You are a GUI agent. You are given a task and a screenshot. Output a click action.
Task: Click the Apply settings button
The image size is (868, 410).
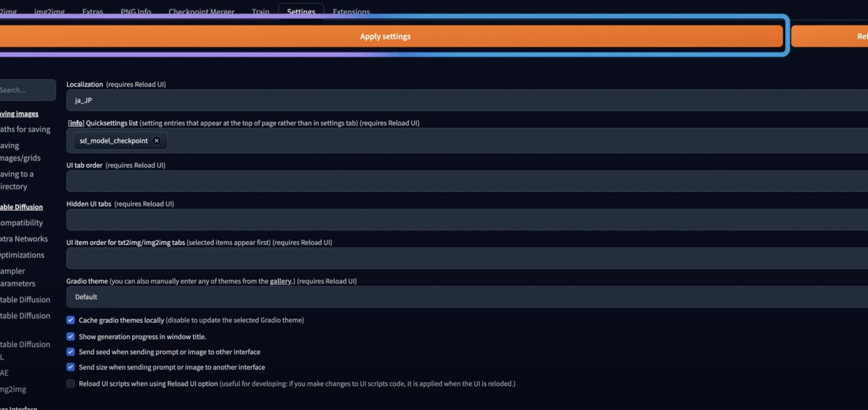(385, 36)
